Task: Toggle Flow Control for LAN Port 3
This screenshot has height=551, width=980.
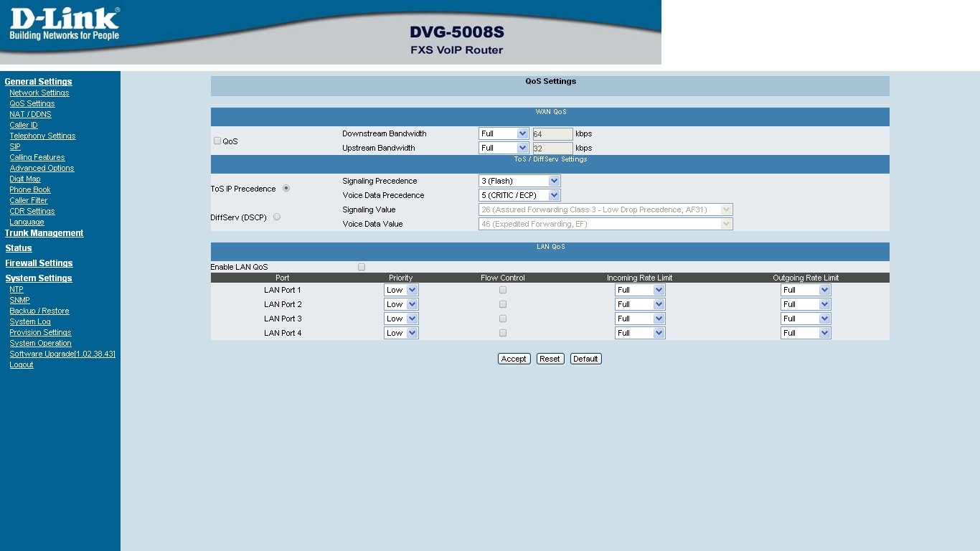Action: pyautogui.click(x=503, y=319)
